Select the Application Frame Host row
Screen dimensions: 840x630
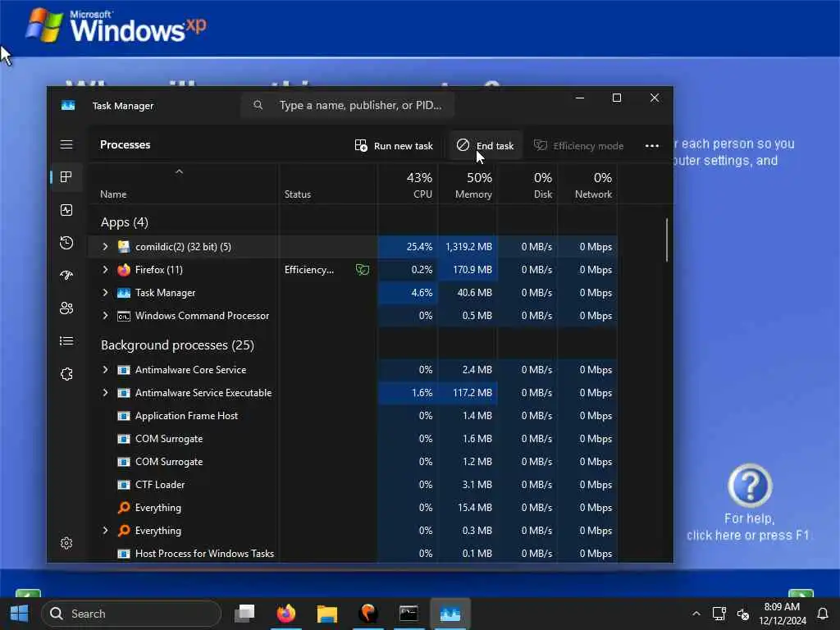pyautogui.click(x=354, y=416)
